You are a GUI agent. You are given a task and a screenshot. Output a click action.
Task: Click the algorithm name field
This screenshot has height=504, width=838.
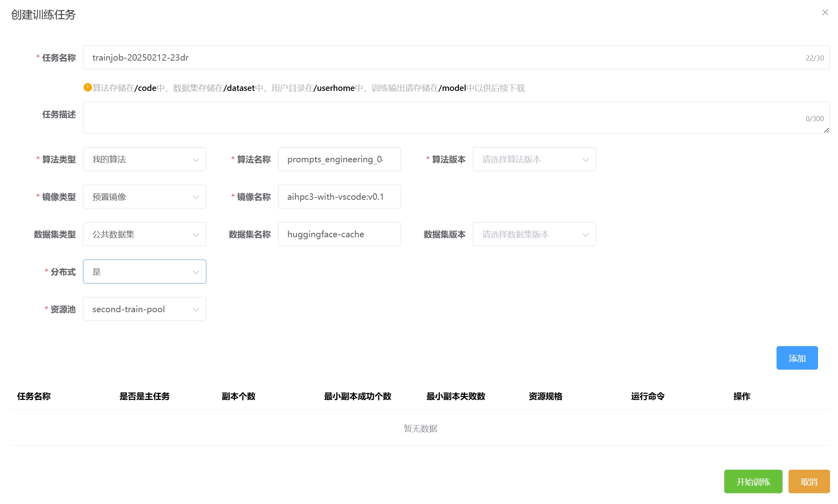click(x=339, y=159)
